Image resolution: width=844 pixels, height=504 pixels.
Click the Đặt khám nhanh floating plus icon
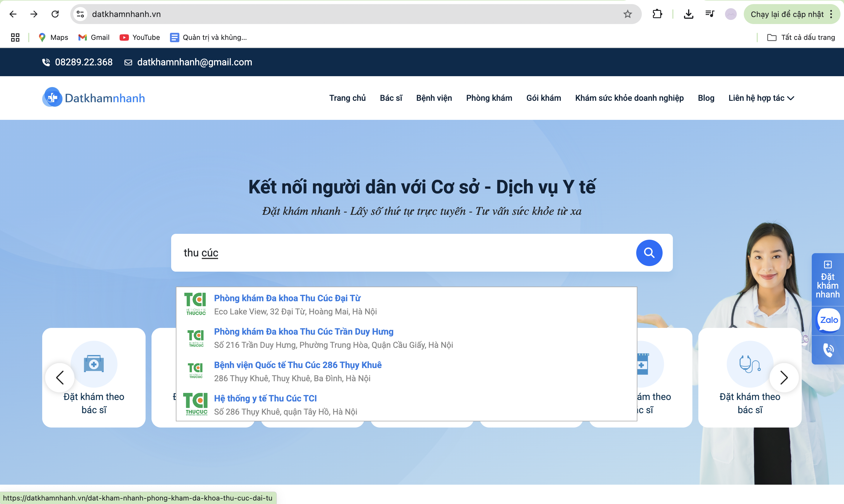[x=828, y=265]
